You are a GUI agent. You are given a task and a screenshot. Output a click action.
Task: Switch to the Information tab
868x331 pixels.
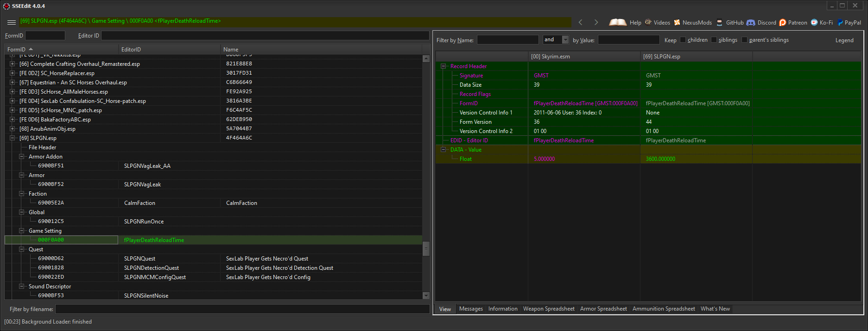(503, 309)
